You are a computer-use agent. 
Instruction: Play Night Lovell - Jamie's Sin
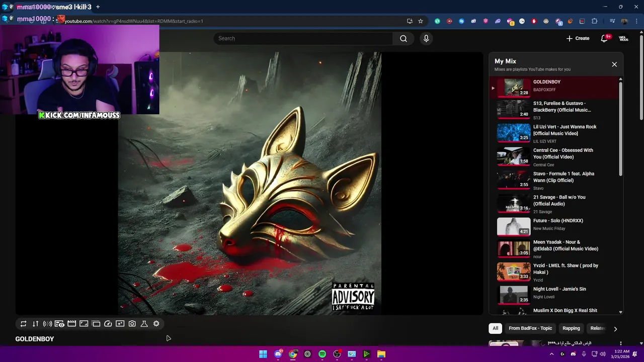coord(554,295)
